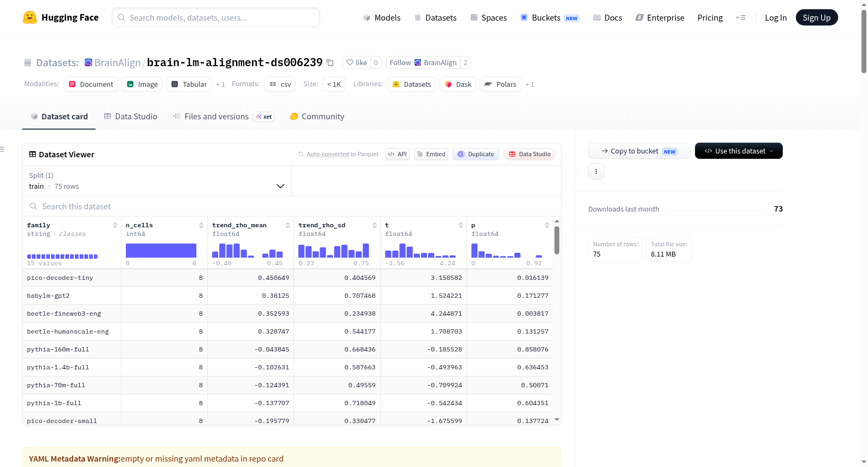Image resolution: width=868 pixels, height=467 pixels.
Task: Open the Image modality tag
Action: coord(142,84)
